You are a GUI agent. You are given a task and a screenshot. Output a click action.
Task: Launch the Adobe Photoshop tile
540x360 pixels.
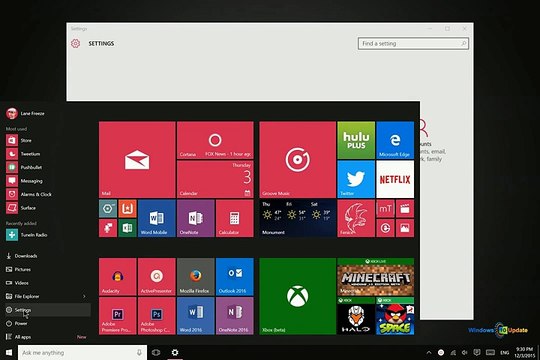point(157,316)
